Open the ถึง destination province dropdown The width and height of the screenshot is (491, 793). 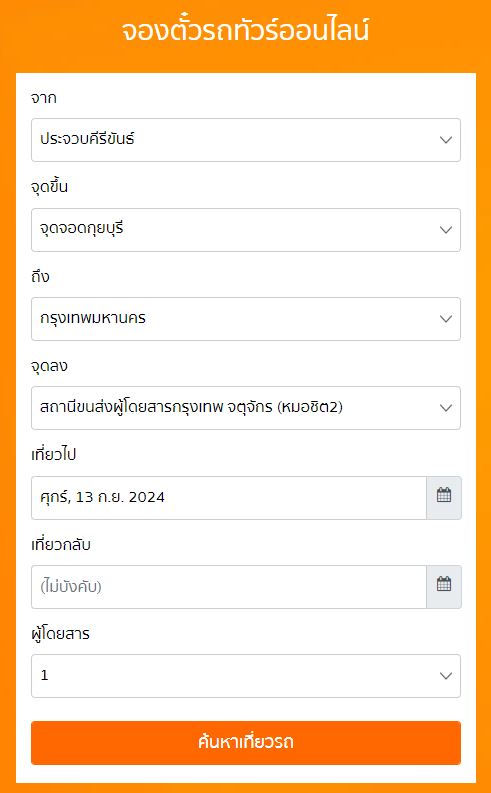tap(246, 319)
